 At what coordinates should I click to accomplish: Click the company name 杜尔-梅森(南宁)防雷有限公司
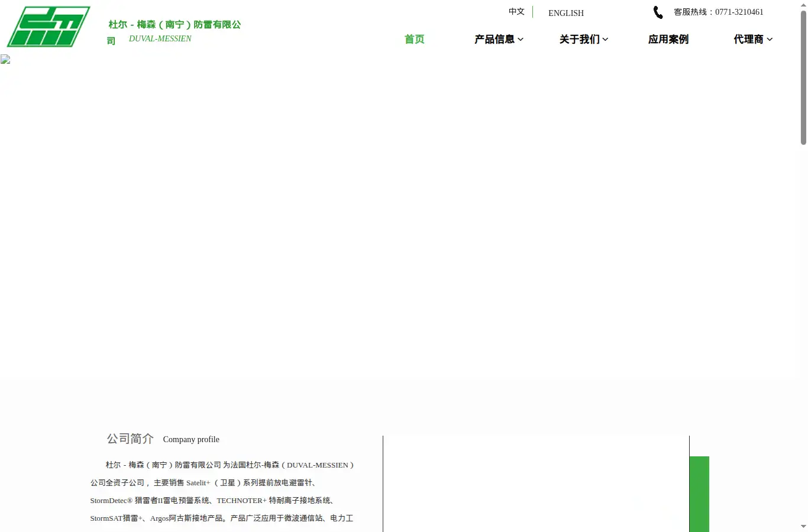click(174, 32)
